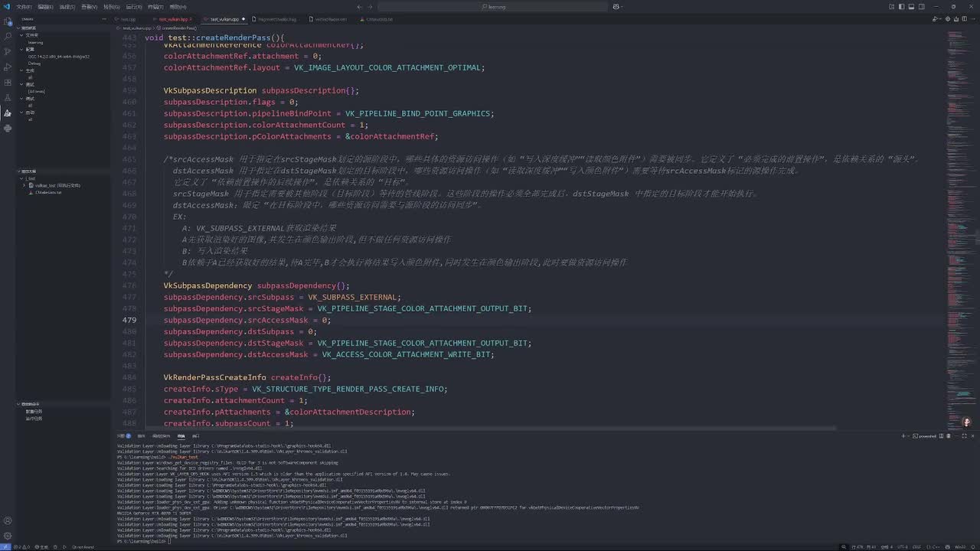Screen dimensions: 980x551
Task: Create a new terminal with plus icon
Action: pyautogui.click(x=903, y=435)
